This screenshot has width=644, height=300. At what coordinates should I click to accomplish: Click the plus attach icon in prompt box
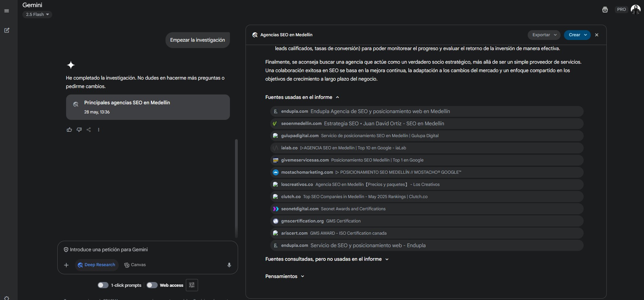(x=66, y=265)
